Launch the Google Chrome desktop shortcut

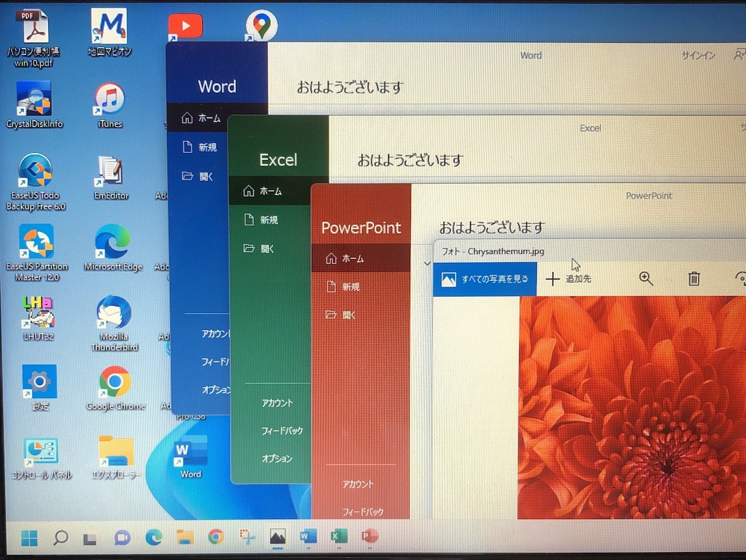pyautogui.click(x=116, y=388)
